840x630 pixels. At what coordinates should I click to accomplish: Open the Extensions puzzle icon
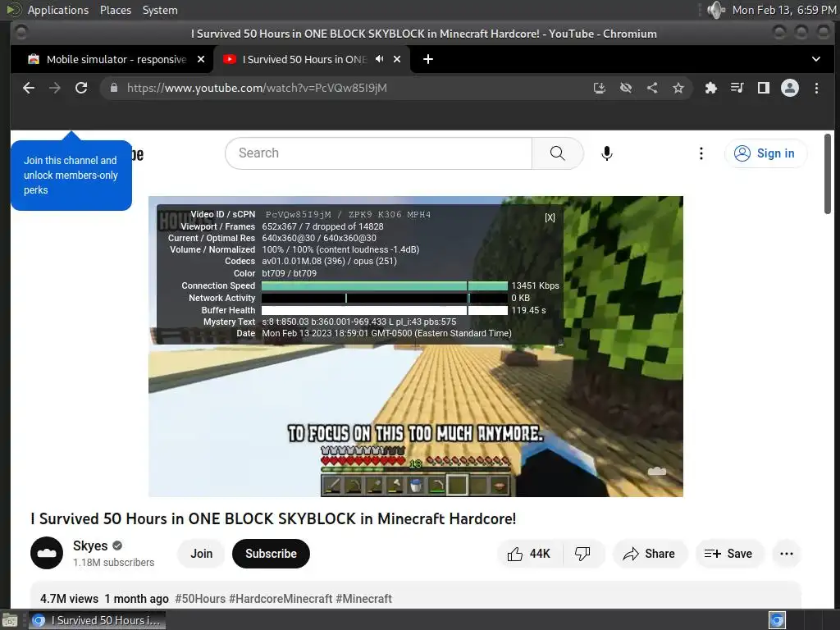(x=711, y=88)
